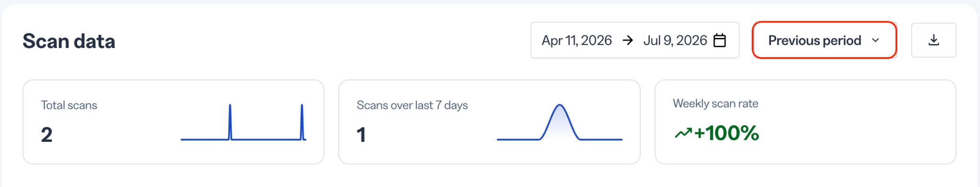Click the green trending-up arrow icon

pos(683,133)
